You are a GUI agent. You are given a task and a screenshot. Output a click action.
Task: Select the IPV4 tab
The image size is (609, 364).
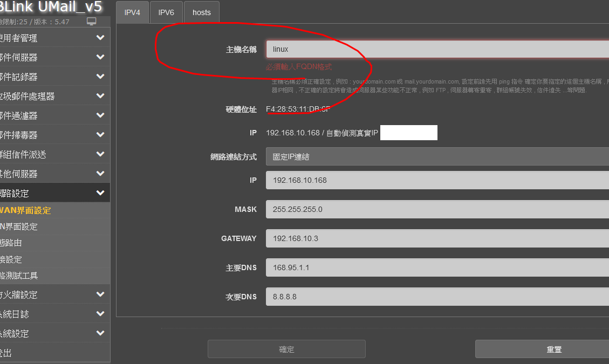click(132, 12)
